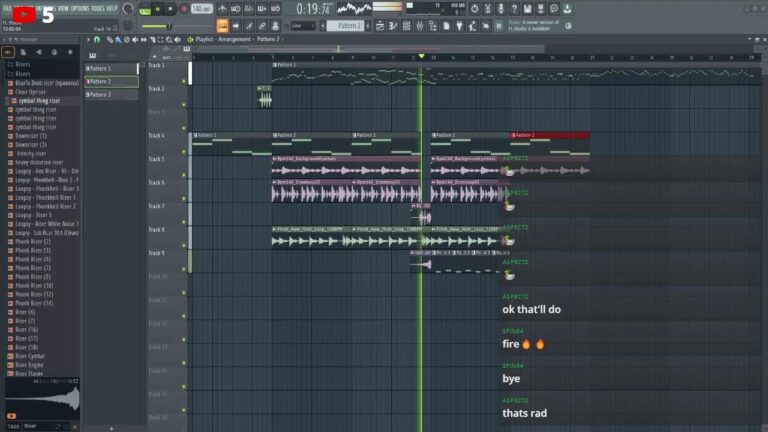Open the TOOLS menu
The width and height of the screenshot is (768, 432).
(97, 8)
